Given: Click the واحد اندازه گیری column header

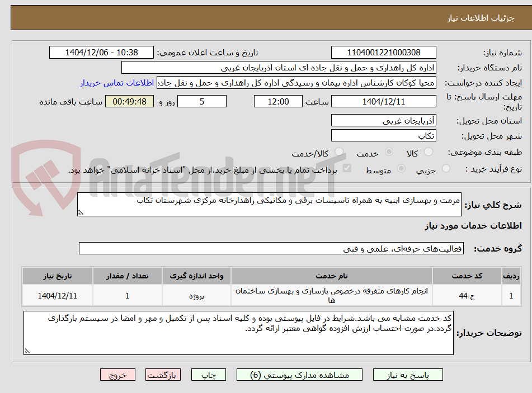Looking at the screenshot, I should (x=196, y=276).
